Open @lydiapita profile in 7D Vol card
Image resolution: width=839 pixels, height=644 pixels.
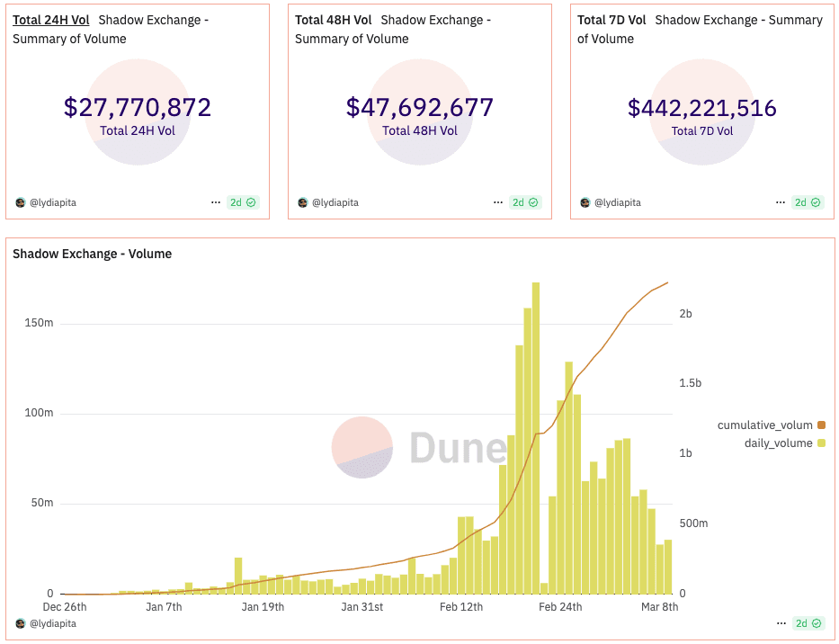pyautogui.click(x=618, y=202)
